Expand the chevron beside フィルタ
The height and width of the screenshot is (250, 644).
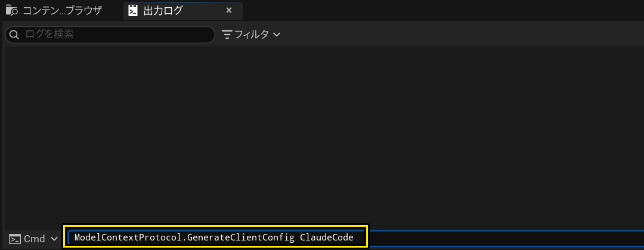click(x=277, y=35)
